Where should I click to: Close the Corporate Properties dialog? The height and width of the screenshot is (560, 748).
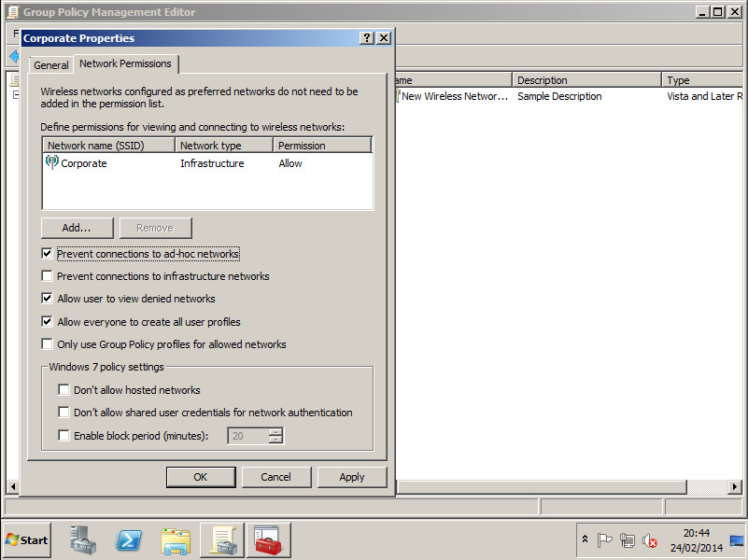click(384, 38)
